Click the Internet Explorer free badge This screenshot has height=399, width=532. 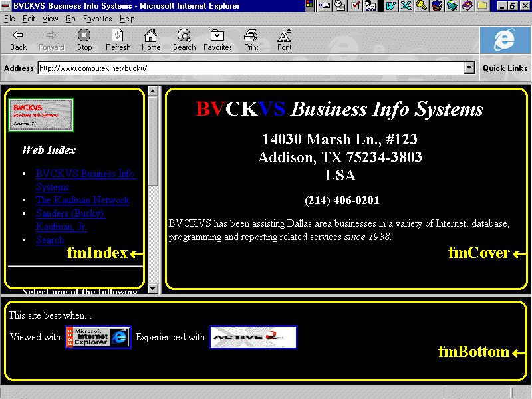[98, 337]
